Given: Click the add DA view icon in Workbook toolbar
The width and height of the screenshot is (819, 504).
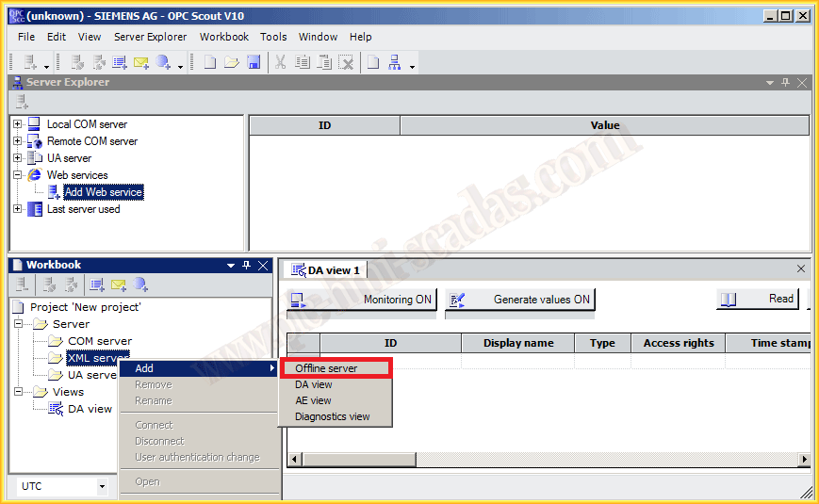Looking at the screenshot, I should pos(97,285).
